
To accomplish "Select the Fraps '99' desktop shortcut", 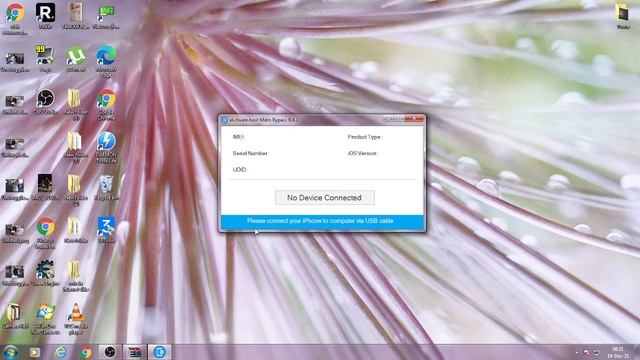I will 45,59.
